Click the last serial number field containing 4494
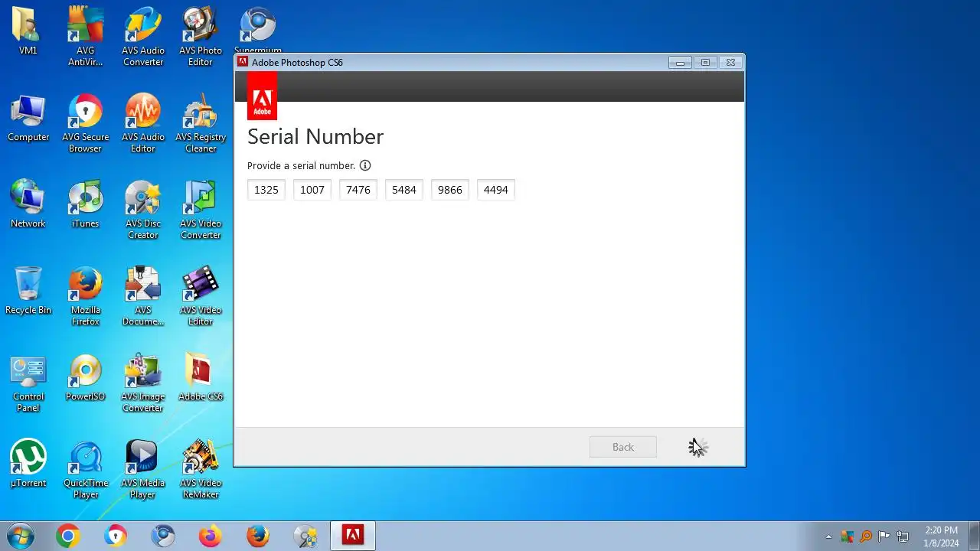The height and width of the screenshot is (551, 980). pos(496,190)
